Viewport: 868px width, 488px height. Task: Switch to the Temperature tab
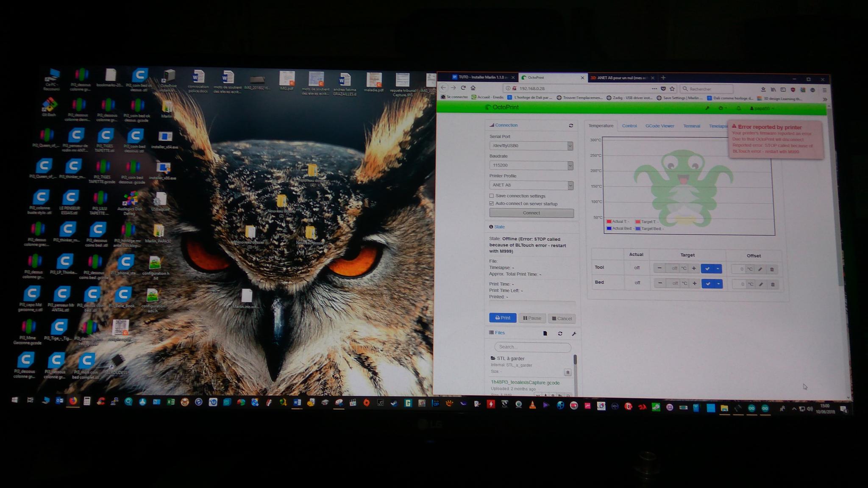pos(601,126)
